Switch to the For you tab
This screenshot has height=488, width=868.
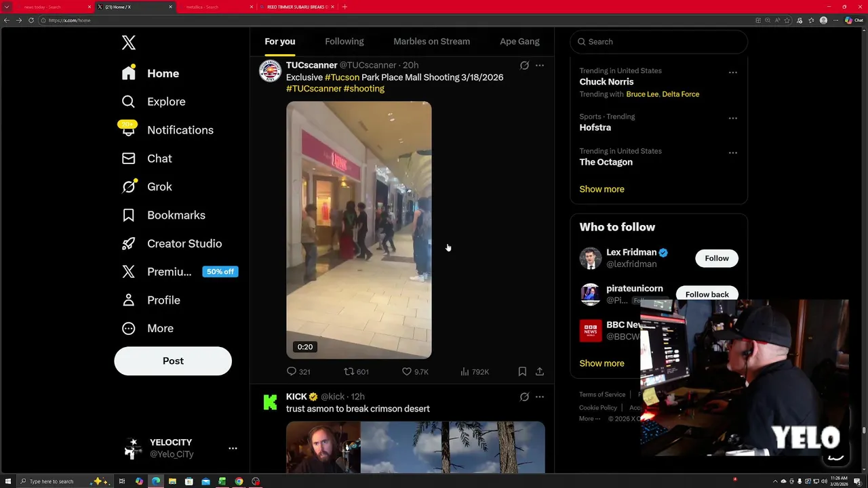[x=280, y=41]
